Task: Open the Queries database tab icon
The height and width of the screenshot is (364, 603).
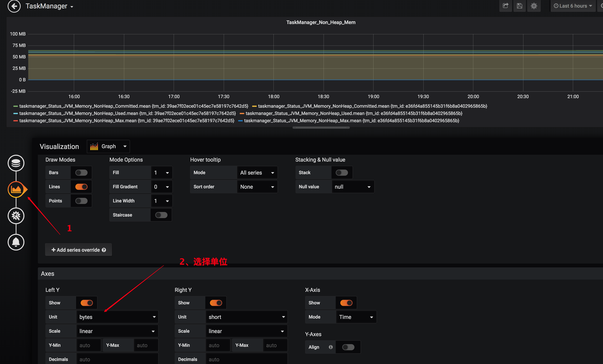Action: pyautogui.click(x=16, y=163)
